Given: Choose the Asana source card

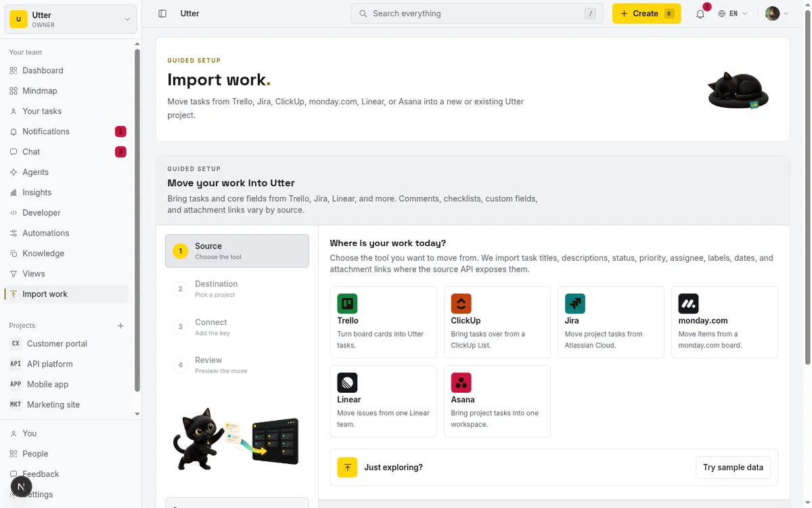Looking at the screenshot, I should click(x=497, y=402).
